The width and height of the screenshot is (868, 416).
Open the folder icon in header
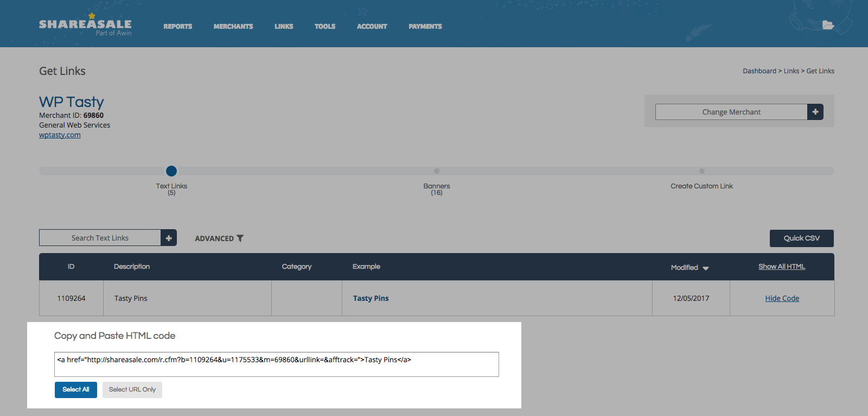pos(828,25)
